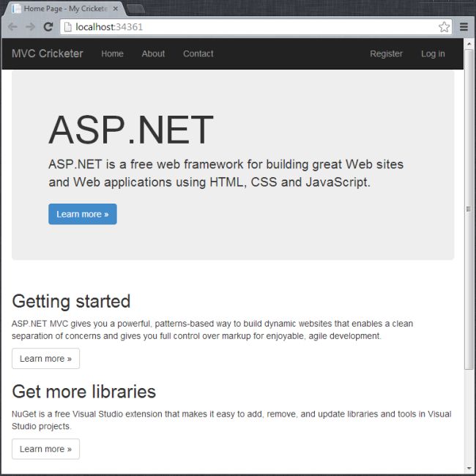
Task: Click the vertical scrollbar thumb
Action: point(469,209)
